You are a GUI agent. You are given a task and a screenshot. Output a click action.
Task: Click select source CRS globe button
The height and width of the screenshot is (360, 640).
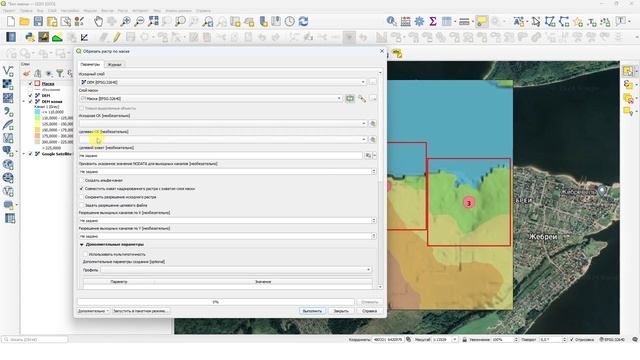click(373, 123)
